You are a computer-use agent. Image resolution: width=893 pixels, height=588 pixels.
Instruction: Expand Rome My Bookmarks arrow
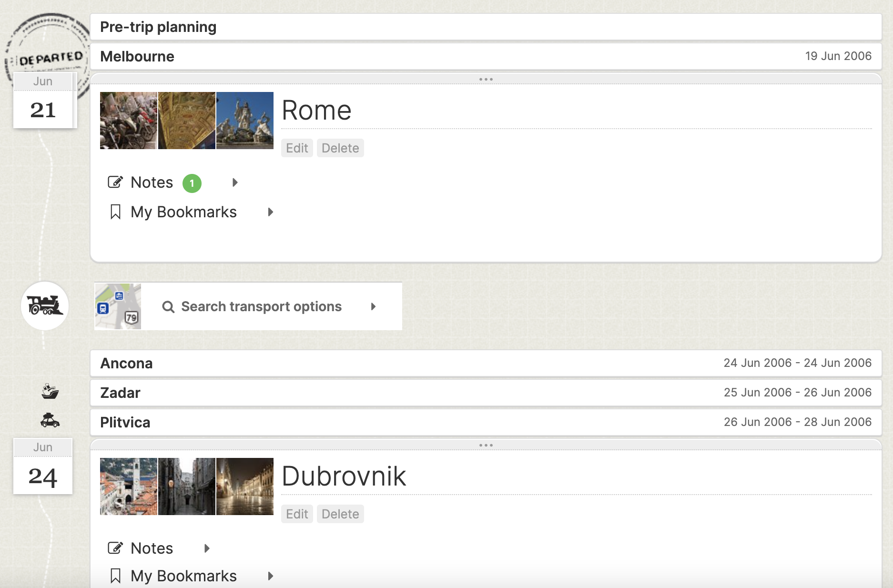[270, 212]
